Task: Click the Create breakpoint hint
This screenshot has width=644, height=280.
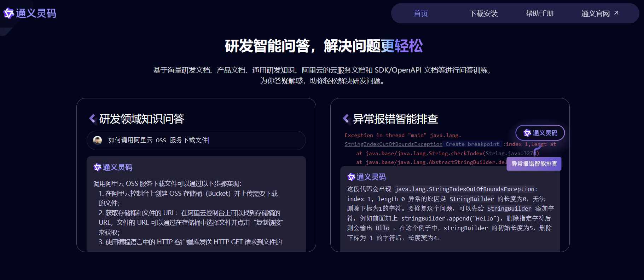Action: [x=472, y=144]
